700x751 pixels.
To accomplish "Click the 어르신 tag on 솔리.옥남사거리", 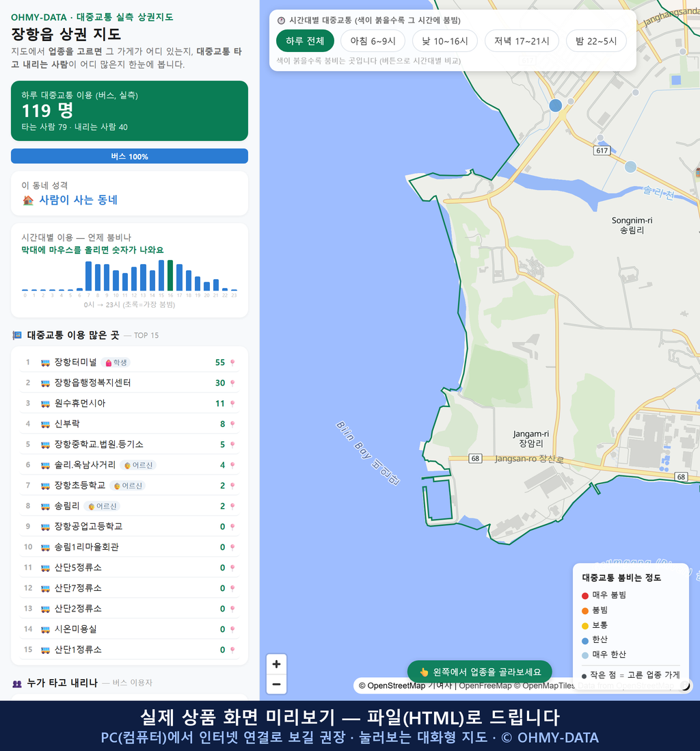I will (x=138, y=465).
